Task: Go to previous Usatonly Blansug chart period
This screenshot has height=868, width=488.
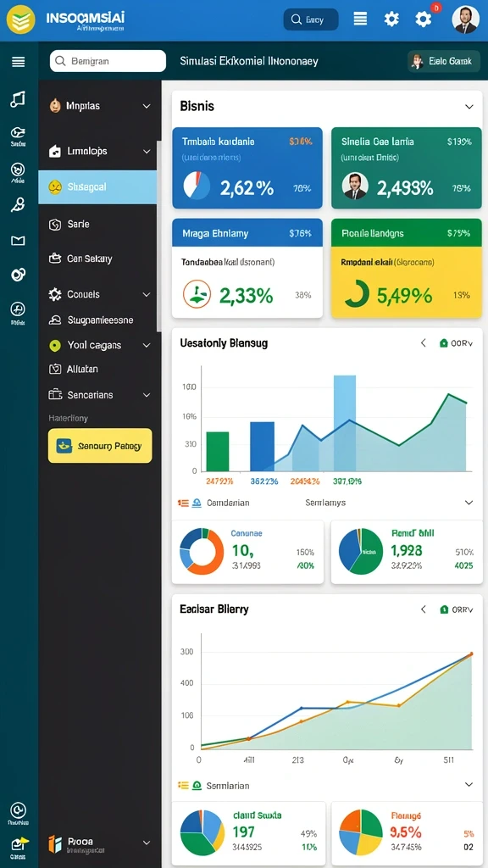Action: coord(424,343)
